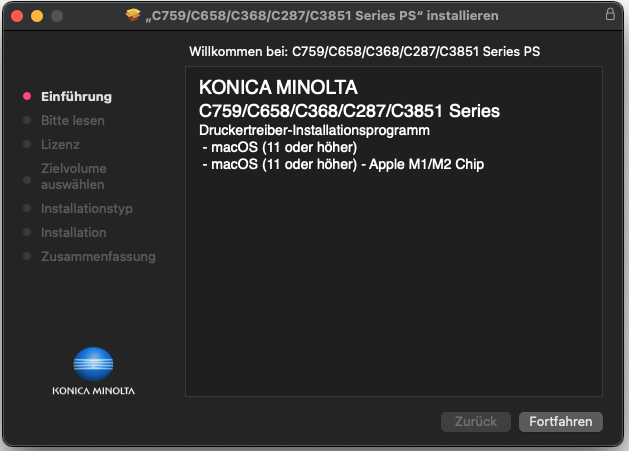Select the Einführung step in the sidebar

click(76, 97)
